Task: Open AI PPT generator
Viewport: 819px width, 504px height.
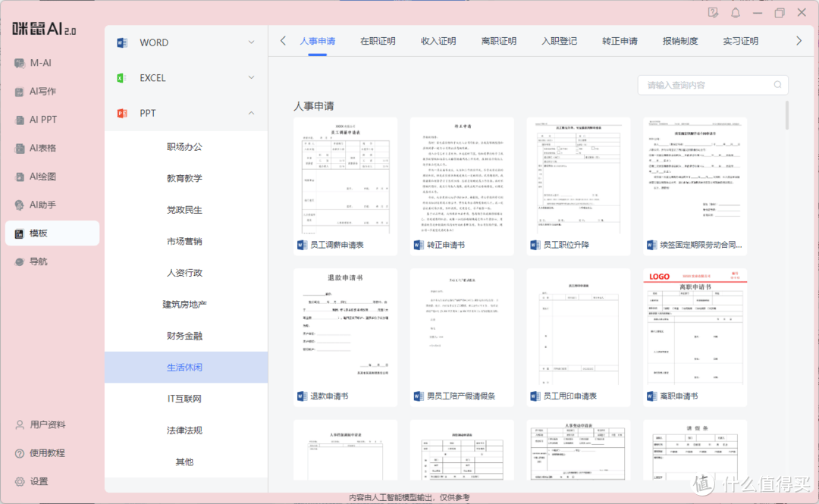Action: click(x=42, y=120)
